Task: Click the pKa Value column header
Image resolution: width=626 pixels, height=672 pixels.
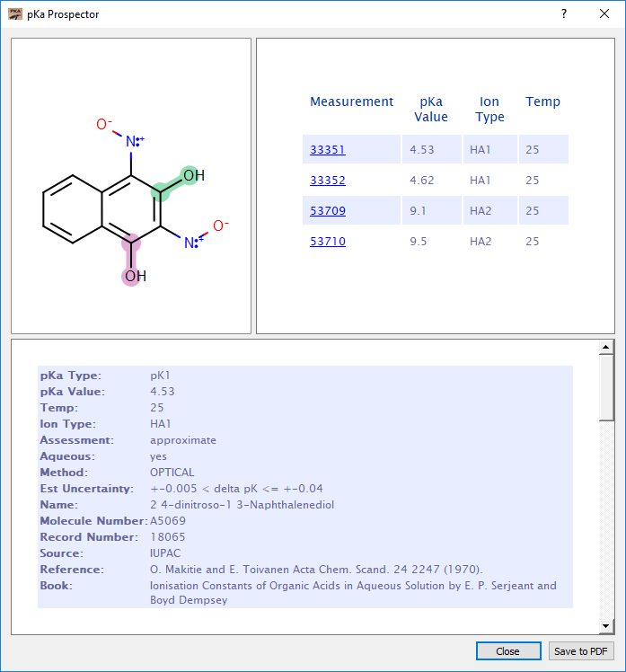Action: click(431, 109)
